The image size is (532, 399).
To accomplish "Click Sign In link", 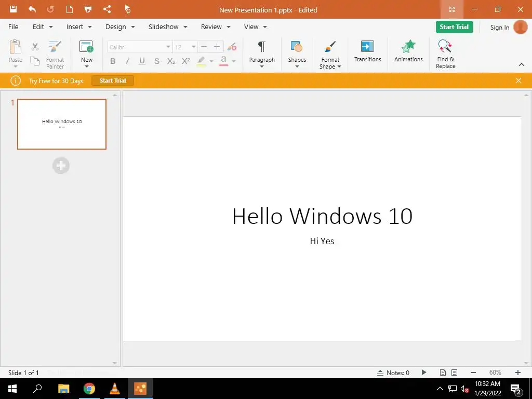I will point(499,28).
